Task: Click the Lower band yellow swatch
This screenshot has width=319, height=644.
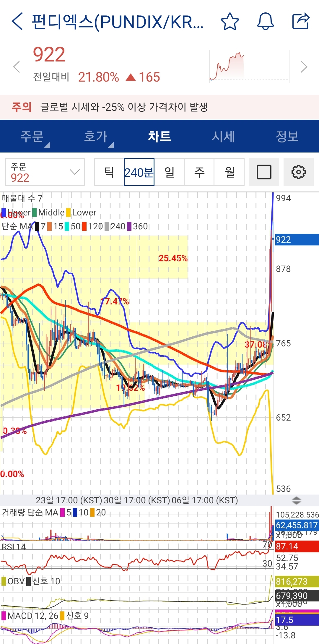Action: pyautogui.click(x=68, y=212)
